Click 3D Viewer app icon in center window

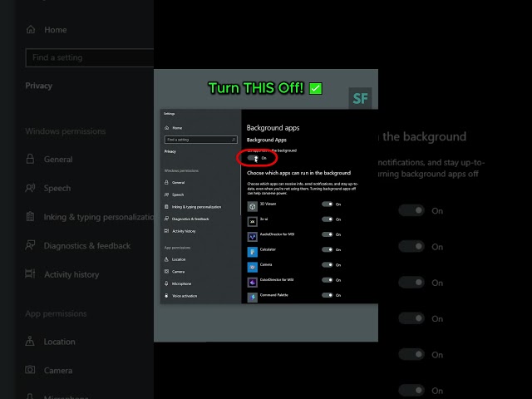point(253,206)
